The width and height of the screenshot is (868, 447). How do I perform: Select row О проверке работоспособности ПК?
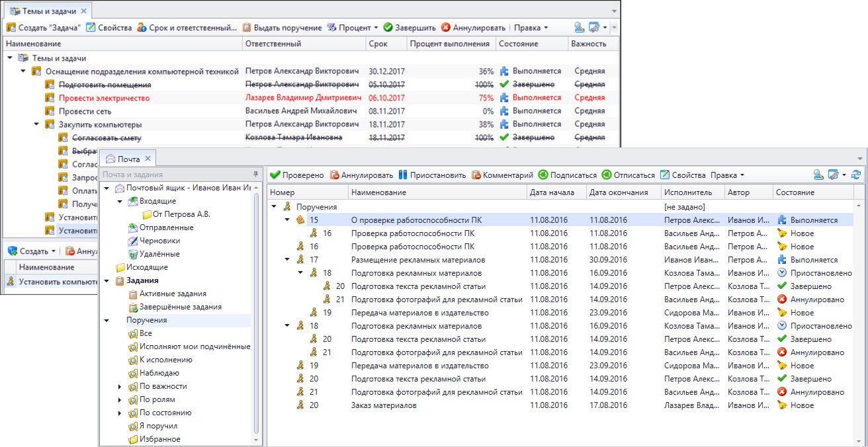tap(561, 220)
